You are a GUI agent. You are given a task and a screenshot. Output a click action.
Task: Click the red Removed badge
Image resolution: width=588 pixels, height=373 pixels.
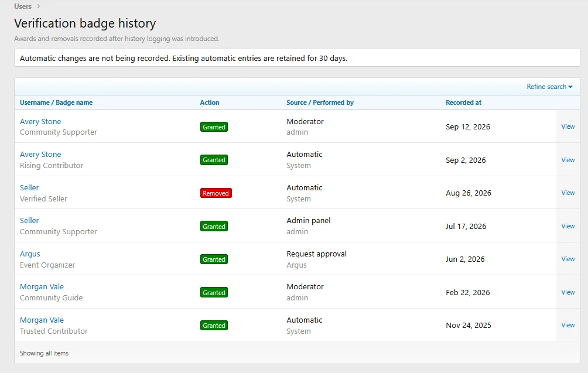pos(216,193)
